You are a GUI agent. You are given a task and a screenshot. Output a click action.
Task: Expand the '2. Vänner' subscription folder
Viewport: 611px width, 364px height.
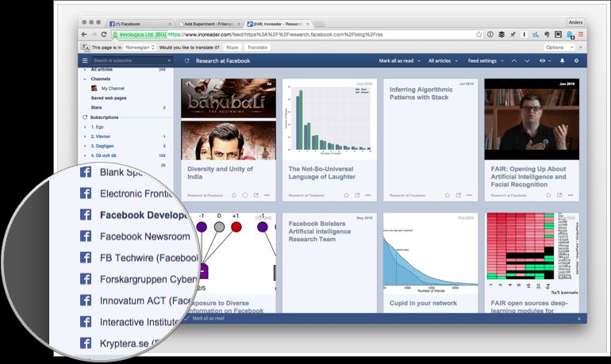tap(85, 136)
